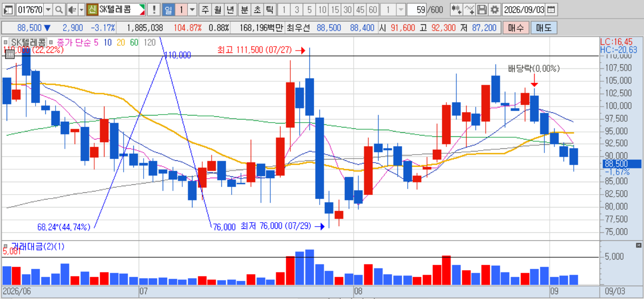Switch to second 초 chart period
Viewport: 644px width, 299px height.
point(257,9)
